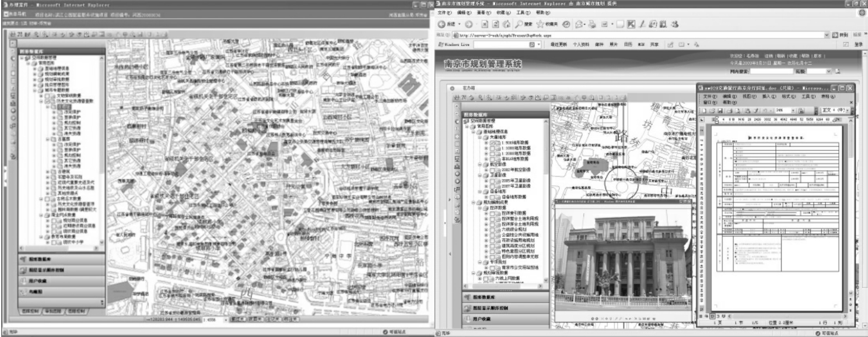Go to the IE Home icon
Image resolution: width=868 pixels, height=337 pixels.
tap(506, 24)
